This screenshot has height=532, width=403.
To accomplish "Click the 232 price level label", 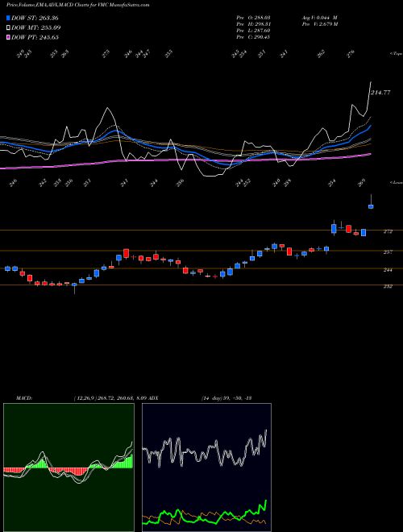I will [x=388, y=286].
